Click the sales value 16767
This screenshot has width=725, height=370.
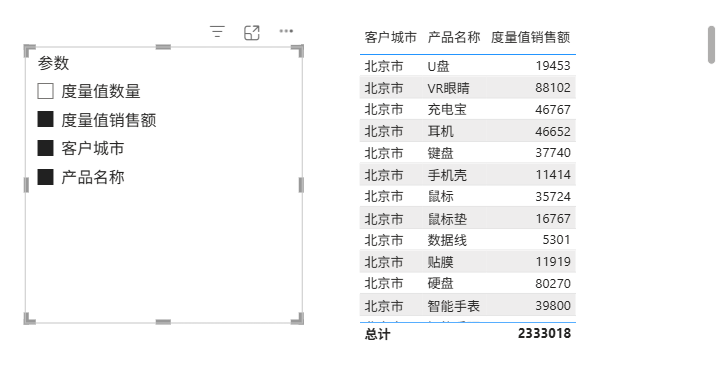[x=553, y=218]
